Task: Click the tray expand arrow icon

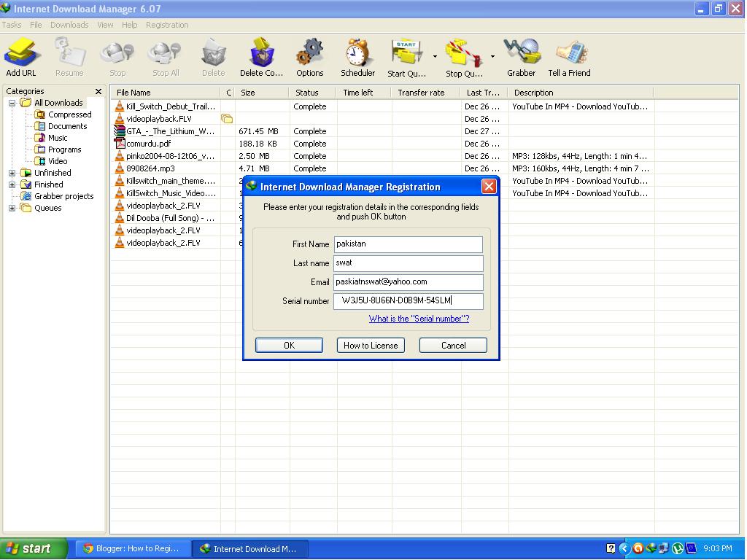Action: click(x=624, y=548)
